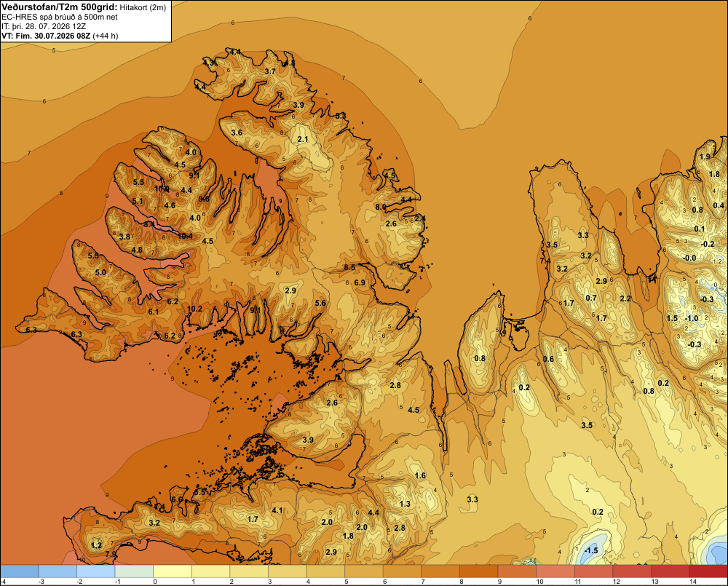Click the blue legend swatch between -4 and -3
The width and height of the screenshot is (728, 586).
tap(20, 571)
